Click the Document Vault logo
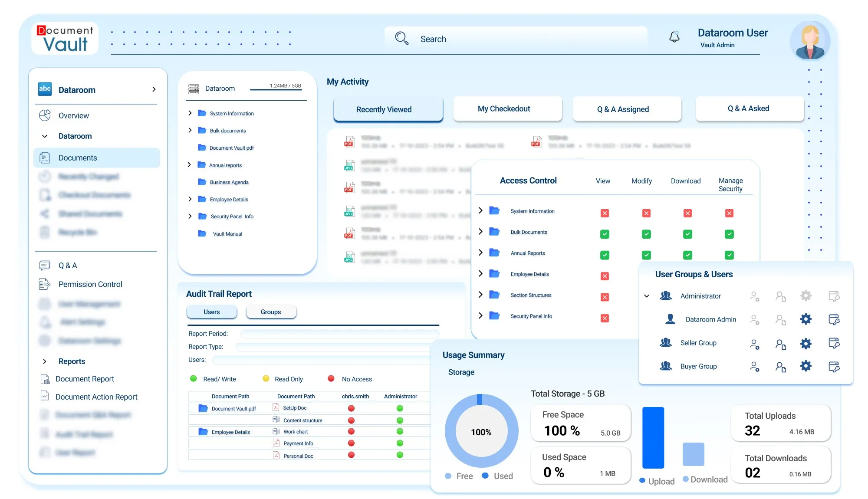 pos(65,39)
